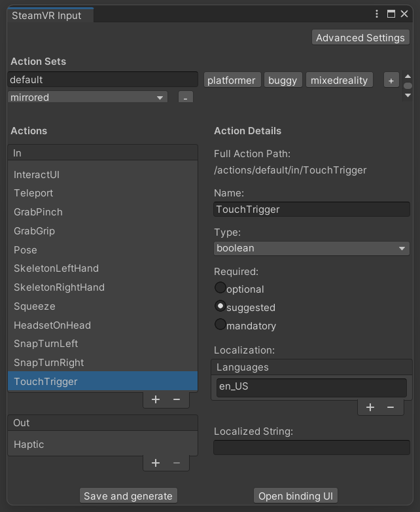Close the SteamVR Input window

(404, 14)
